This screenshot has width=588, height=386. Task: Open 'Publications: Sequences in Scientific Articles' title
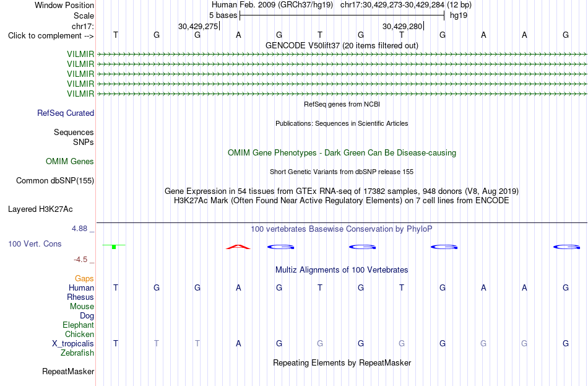point(342,123)
